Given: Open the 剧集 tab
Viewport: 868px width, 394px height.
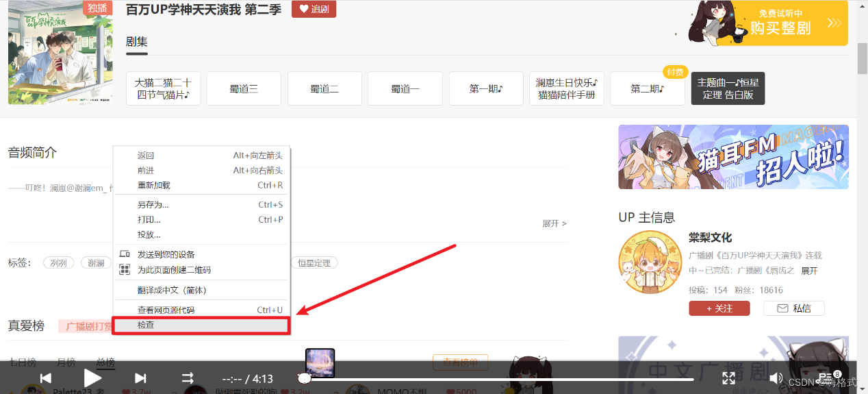Looking at the screenshot, I should 137,41.
